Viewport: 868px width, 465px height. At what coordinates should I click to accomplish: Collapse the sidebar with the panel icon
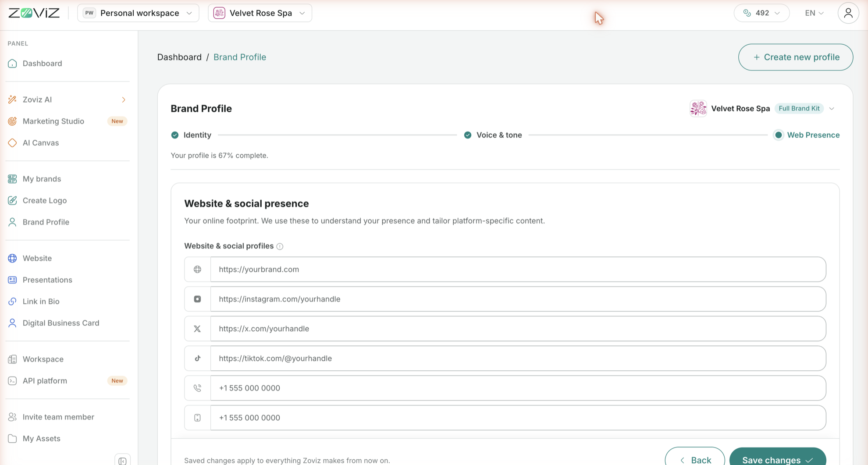122,461
